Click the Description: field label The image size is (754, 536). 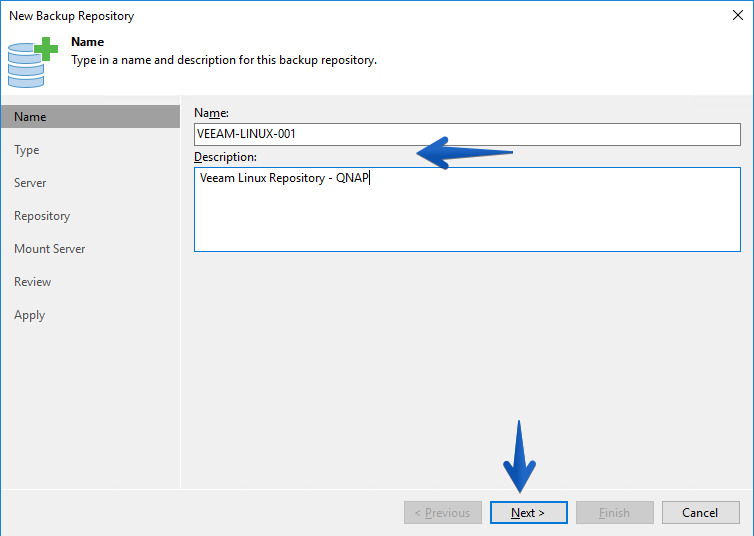tap(226, 157)
